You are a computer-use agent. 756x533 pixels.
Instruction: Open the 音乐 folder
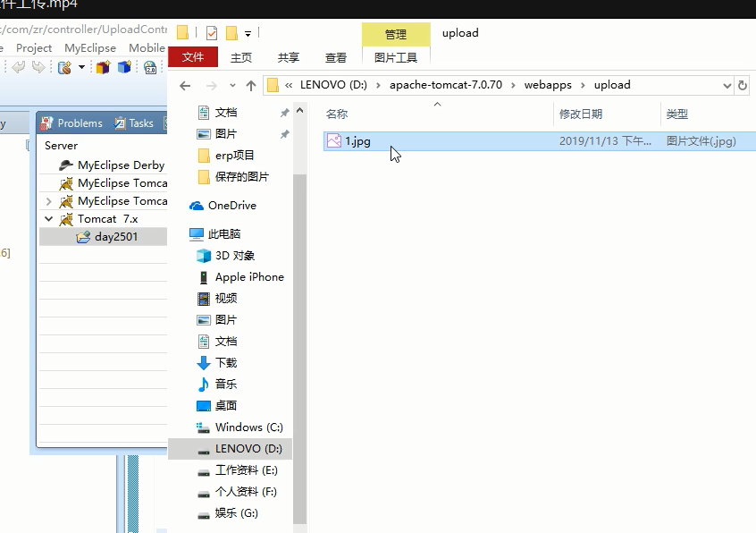[x=226, y=385]
